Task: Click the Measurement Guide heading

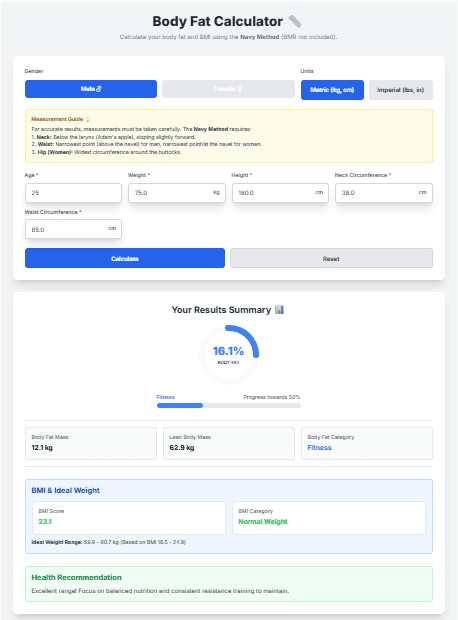Action: (57, 119)
